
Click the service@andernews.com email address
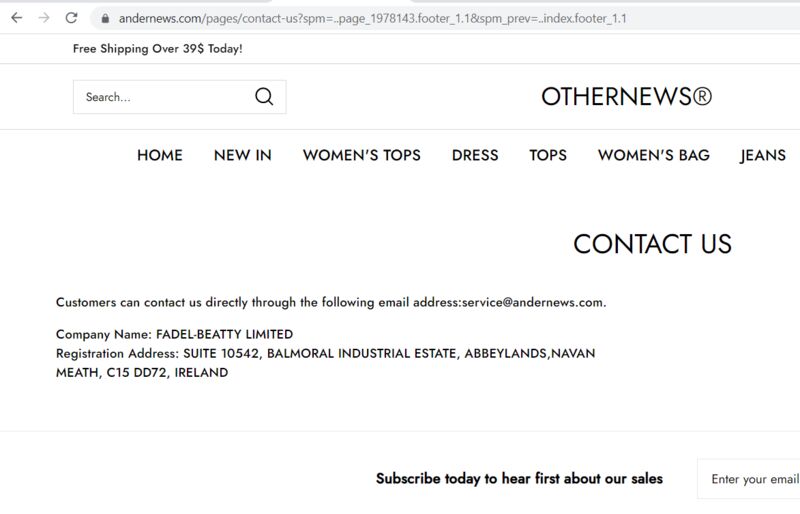click(x=533, y=302)
